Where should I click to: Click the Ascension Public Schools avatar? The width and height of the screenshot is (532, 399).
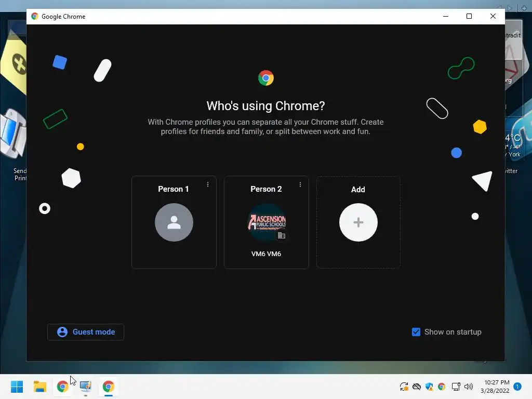pyautogui.click(x=267, y=222)
